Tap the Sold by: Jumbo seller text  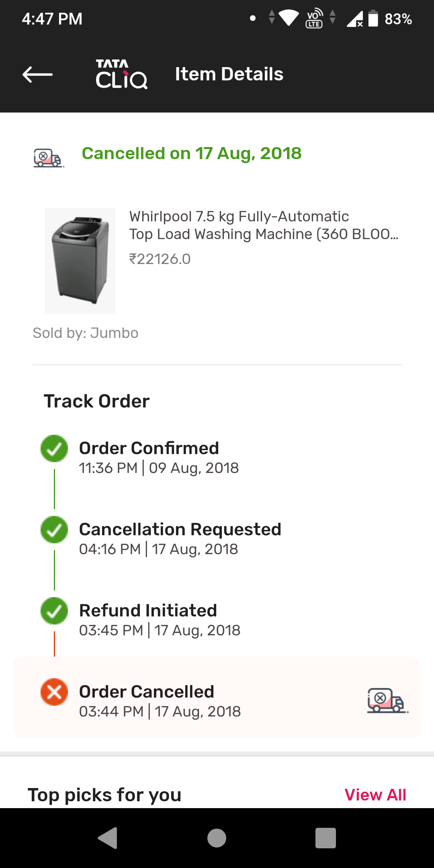click(86, 333)
